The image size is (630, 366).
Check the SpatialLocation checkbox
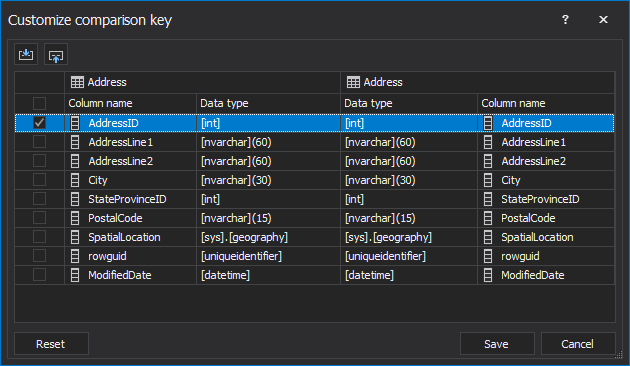[39, 237]
